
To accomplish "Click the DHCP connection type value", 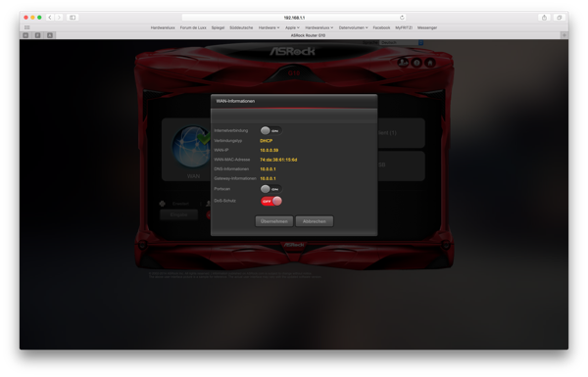I will [267, 141].
